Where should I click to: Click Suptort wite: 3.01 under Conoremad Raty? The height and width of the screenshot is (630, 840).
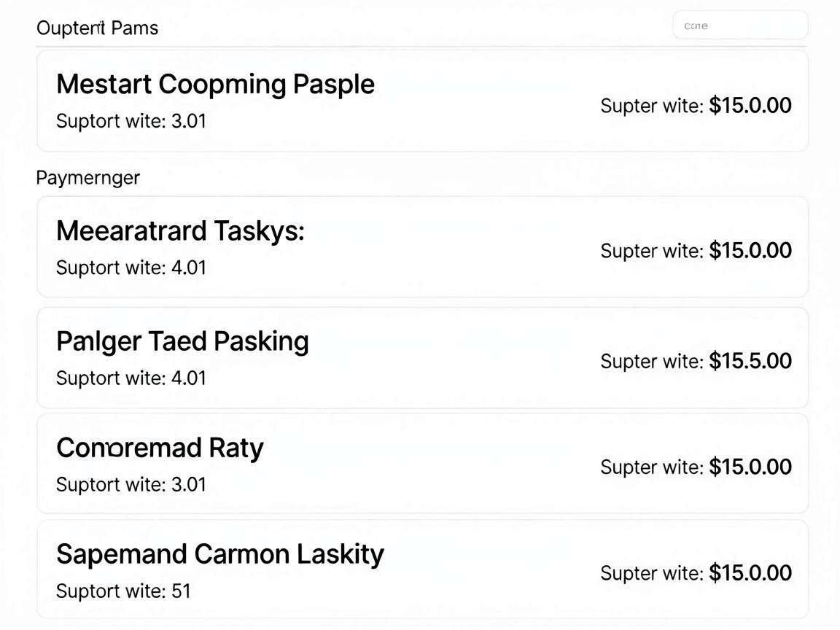[131, 484]
